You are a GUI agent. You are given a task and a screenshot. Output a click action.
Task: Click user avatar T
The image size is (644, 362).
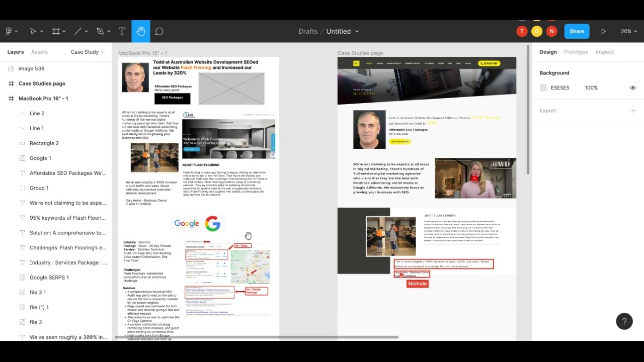click(x=522, y=31)
